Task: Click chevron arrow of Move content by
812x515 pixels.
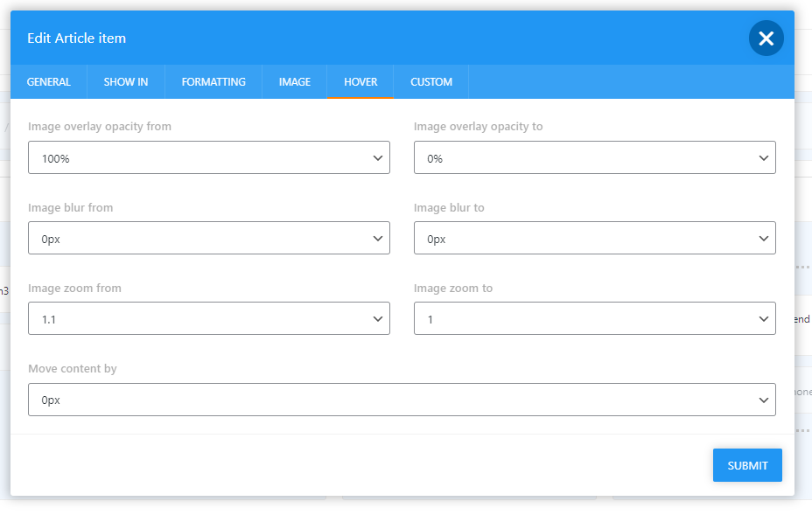Action: (764, 400)
